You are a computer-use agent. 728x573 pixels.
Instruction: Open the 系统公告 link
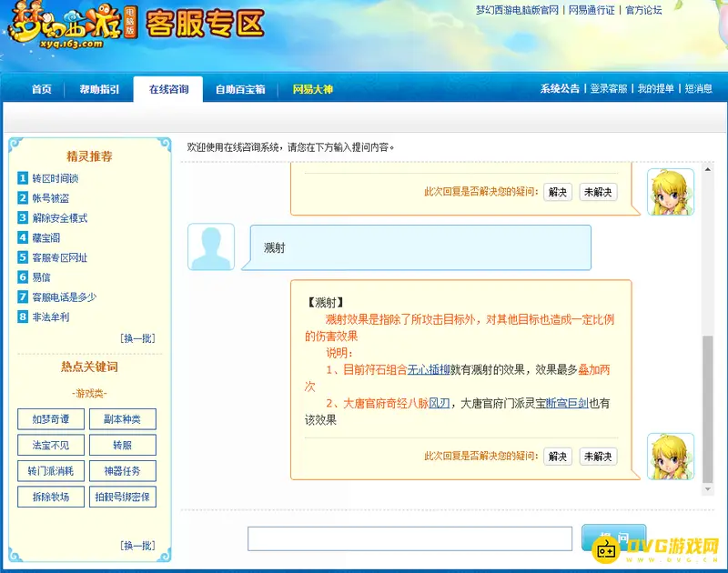pos(560,88)
